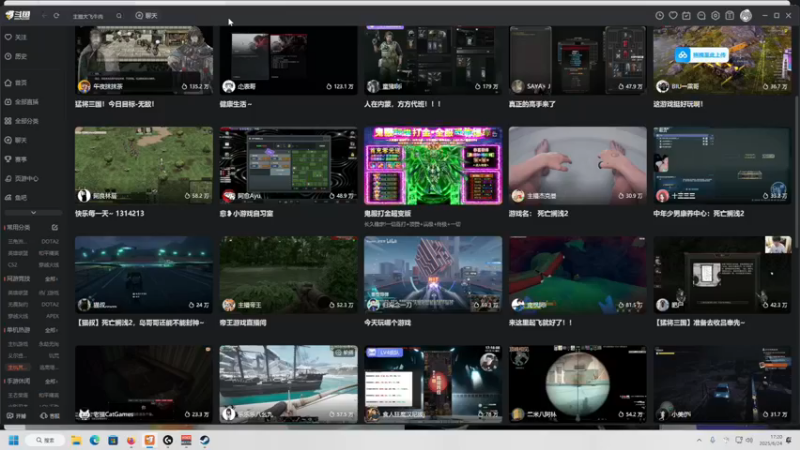Open Microsoft Edge from the taskbar
This screenshot has height=450, width=800.
pyautogui.click(x=94, y=440)
